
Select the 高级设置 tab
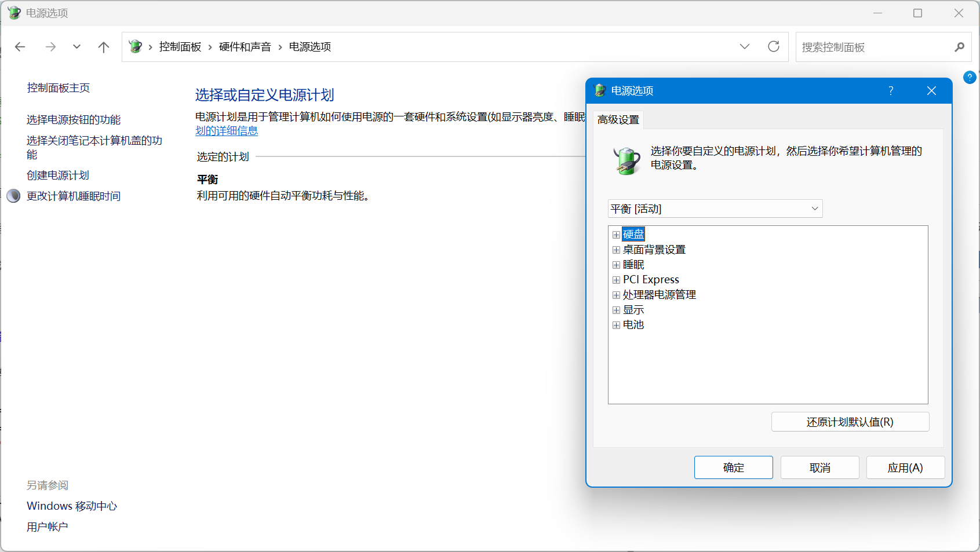coord(618,120)
